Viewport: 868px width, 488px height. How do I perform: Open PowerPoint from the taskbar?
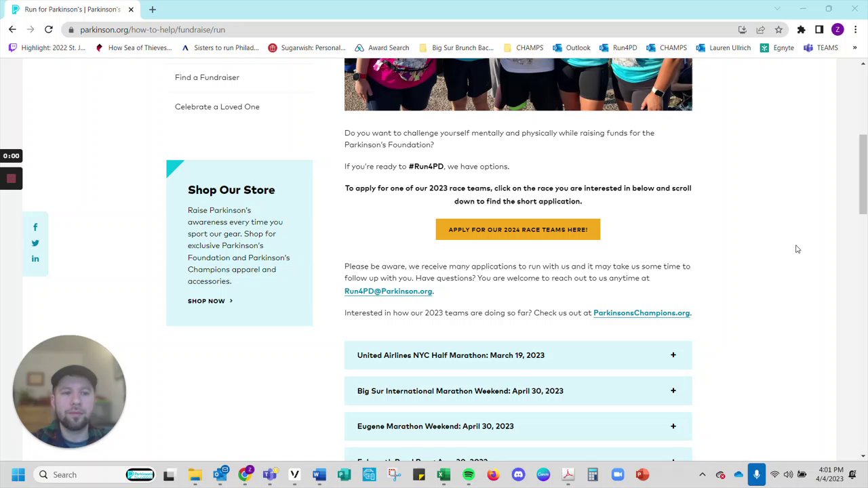[642, 474]
